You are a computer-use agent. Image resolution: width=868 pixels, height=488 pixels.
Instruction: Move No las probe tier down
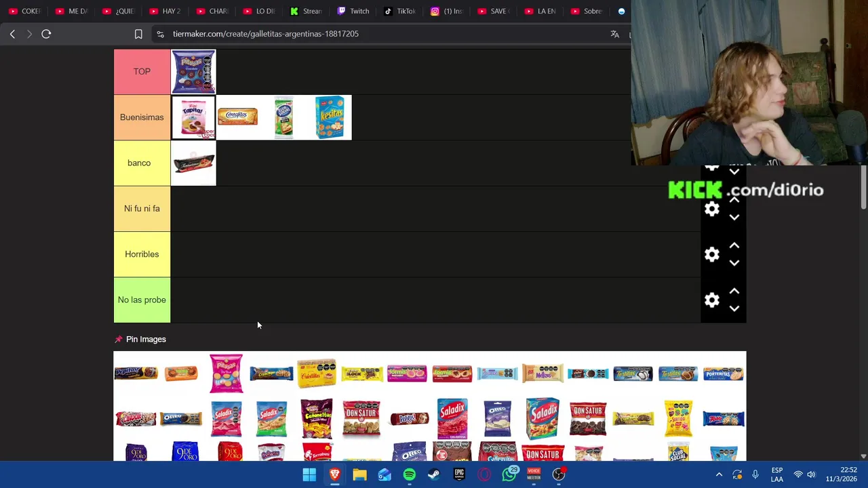[734, 308]
